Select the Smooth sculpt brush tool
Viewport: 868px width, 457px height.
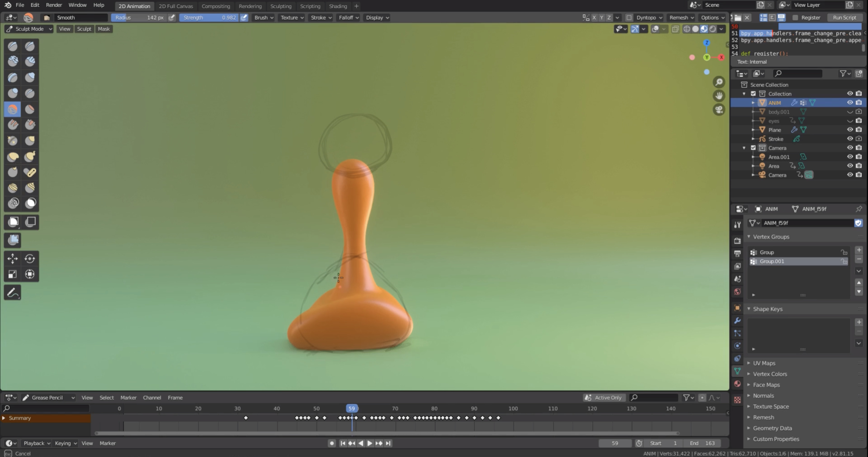coord(12,109)
